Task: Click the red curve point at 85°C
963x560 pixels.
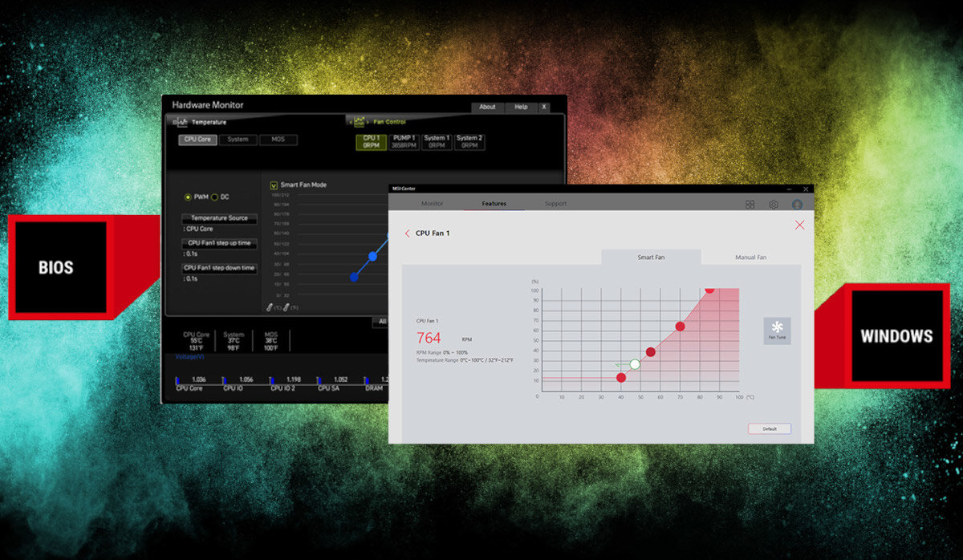Action: point(709,290)
